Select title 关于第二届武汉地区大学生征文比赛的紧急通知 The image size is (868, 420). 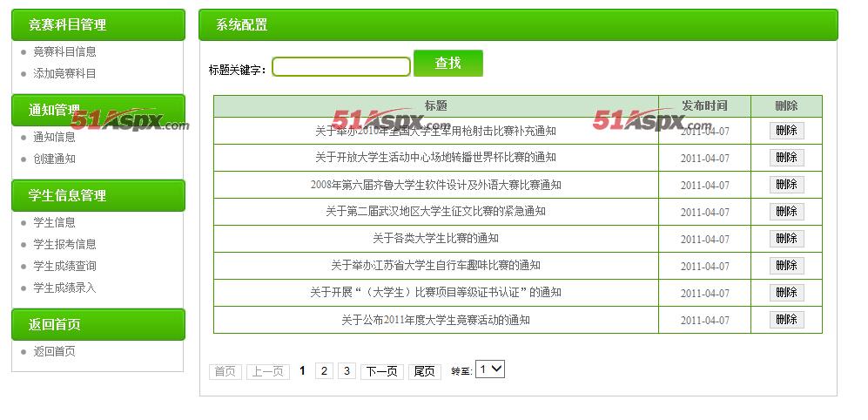pyautogui.click(x=435, y=211)
